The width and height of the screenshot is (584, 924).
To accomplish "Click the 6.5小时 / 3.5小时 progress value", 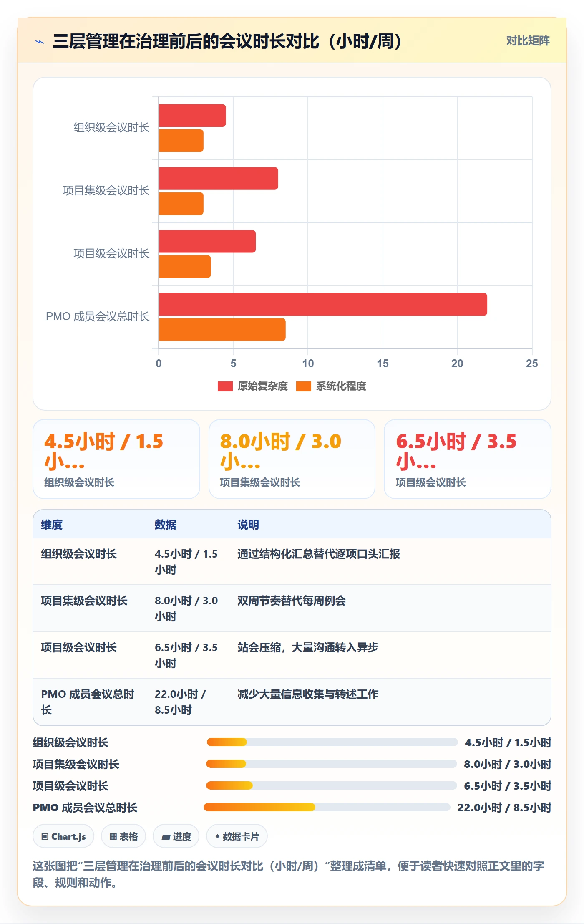I will [x=508, y=786].
